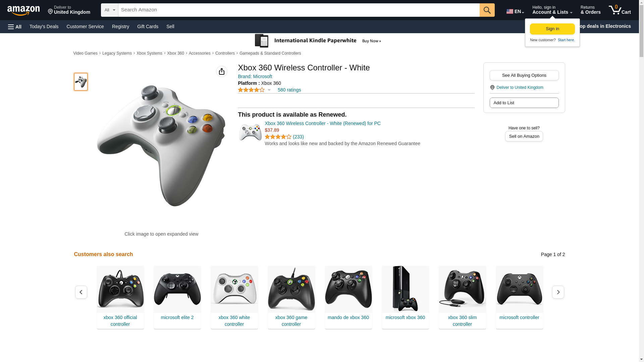Click the previous arrow in carousel
The width and height of the screenshot is (644, 362).
tap(81, 292)
